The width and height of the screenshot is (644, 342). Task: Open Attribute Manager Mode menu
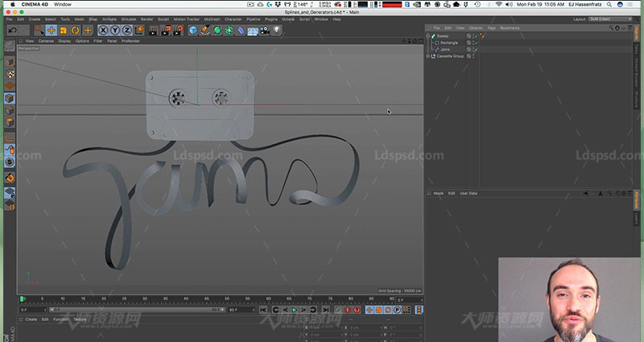click(438, 193)
